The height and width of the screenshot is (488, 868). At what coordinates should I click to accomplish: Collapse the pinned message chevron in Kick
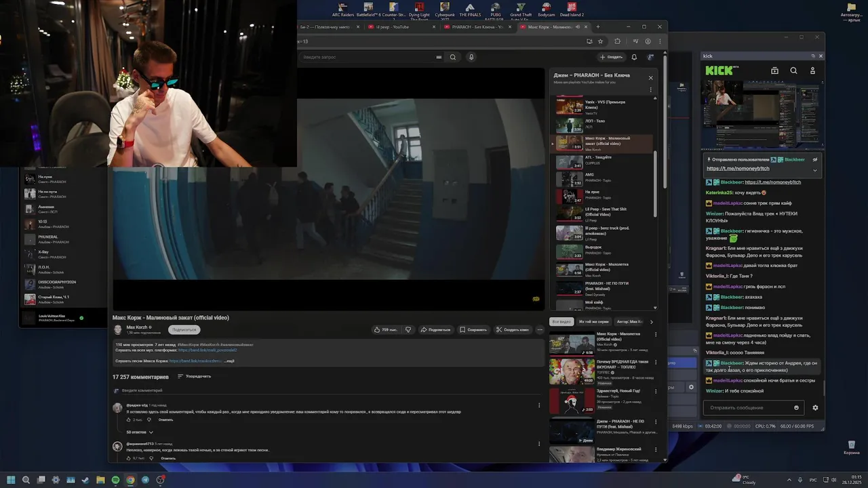pyautogui.click(x=815, y=169)
